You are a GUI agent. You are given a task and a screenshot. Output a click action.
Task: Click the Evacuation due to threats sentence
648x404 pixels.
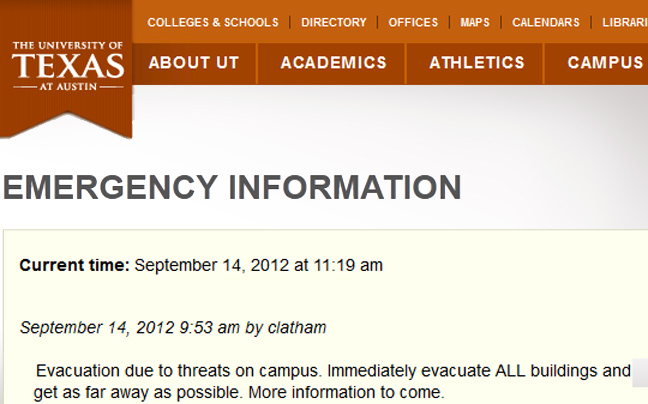coord(178,371)
